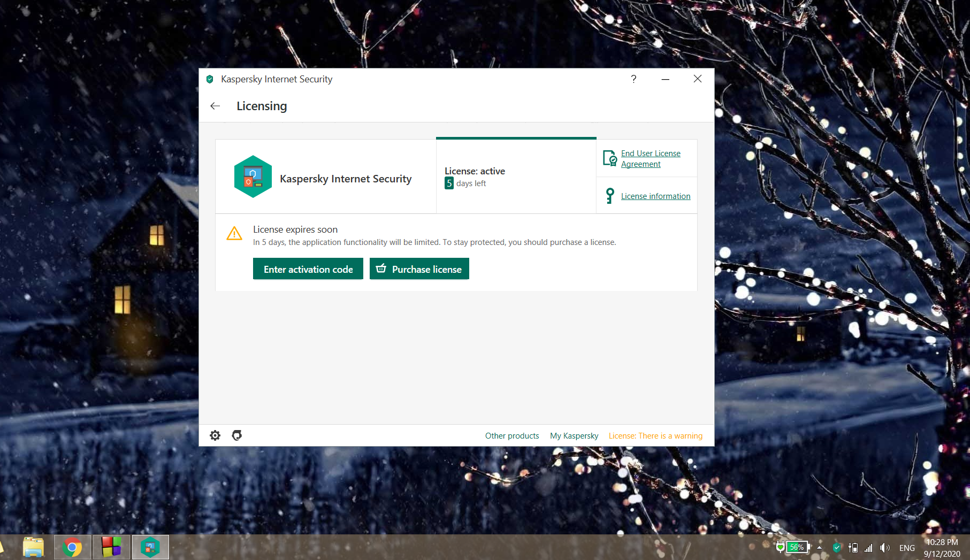
Task: Open the colorful blocks app on taskbar
Action: (111, 547)
